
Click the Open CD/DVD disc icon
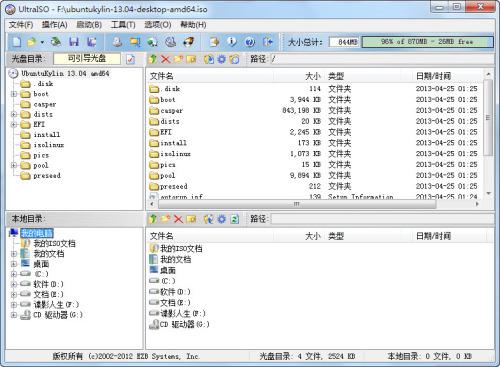(x=56, y=42)
